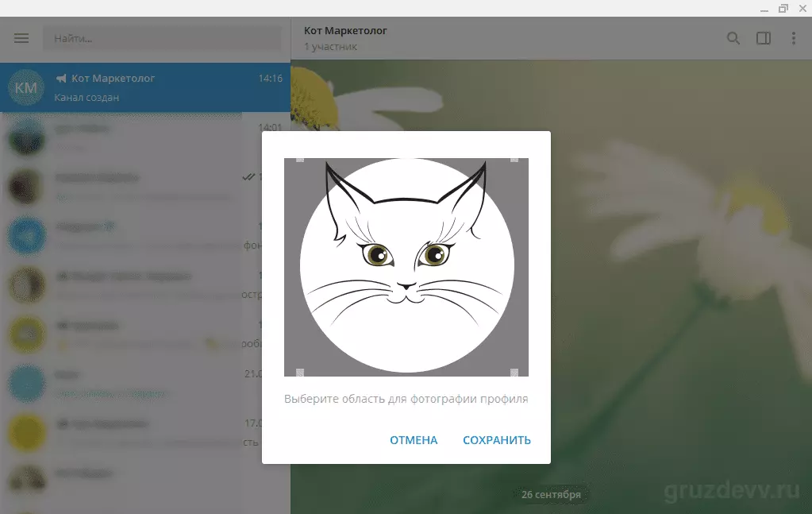Screen dimensions: 812x514
Task: Click ОТМЕНА to cancel cropping
Action: 414,440
